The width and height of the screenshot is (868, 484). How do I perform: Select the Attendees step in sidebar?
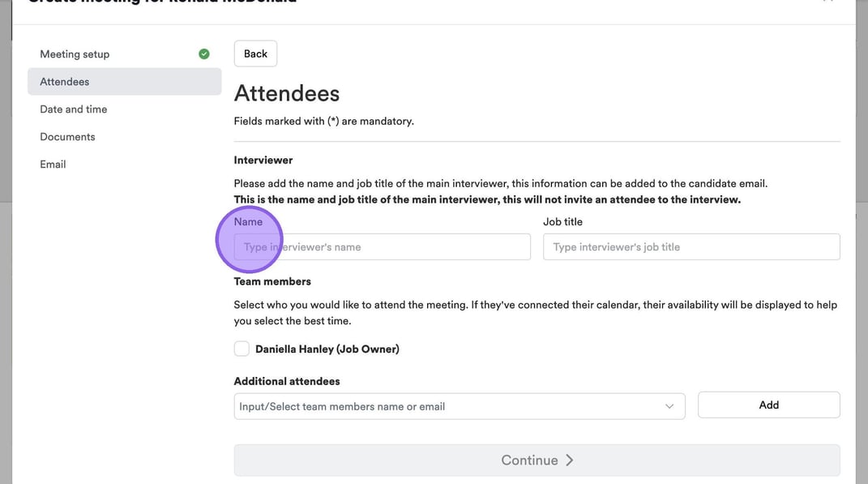click(65, 82)
